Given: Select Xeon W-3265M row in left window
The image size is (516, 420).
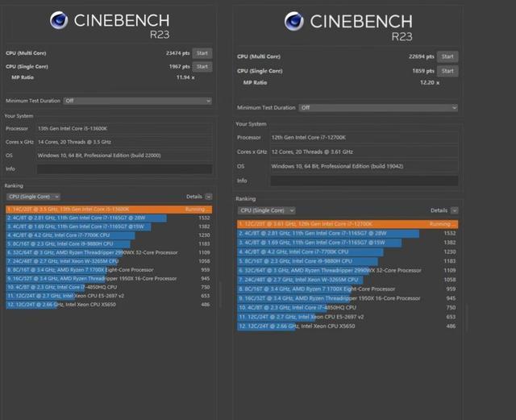Looking at the screenshot, I should 109,261.
